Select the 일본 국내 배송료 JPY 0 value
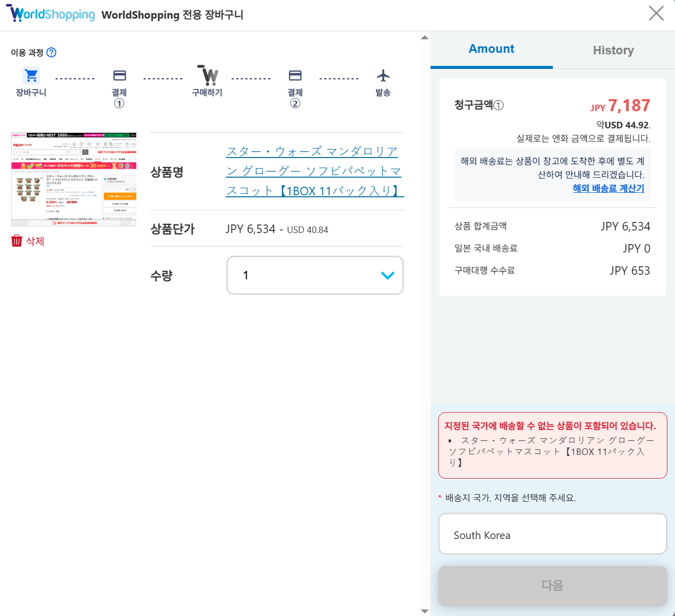Screen dimensions: 675x616 [636, 249]
